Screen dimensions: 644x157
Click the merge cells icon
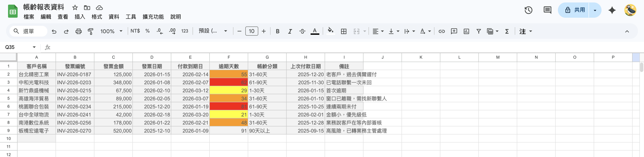click(x=356, y=31)
